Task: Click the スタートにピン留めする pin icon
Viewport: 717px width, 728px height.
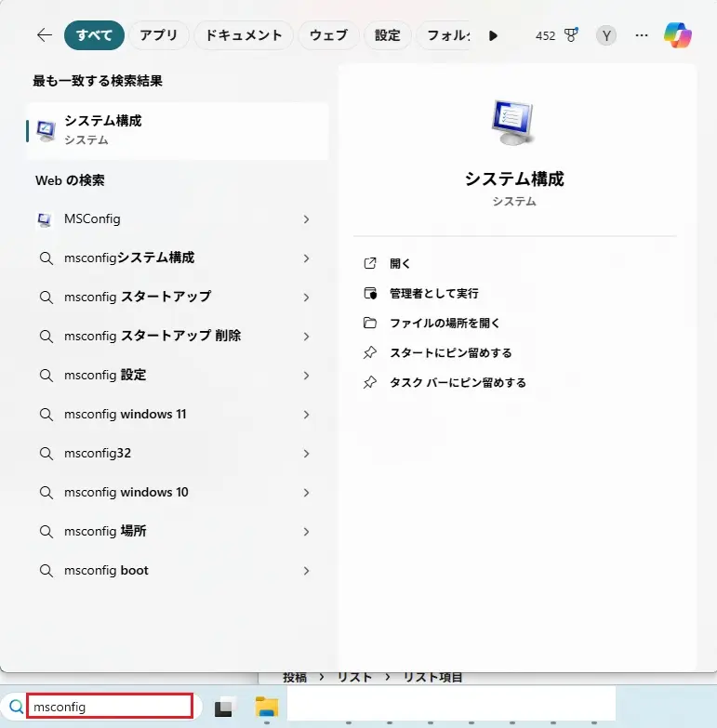Action: tap(369, 352)
